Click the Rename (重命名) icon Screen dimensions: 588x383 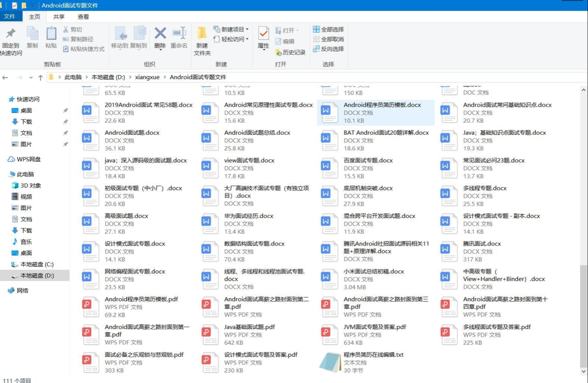[179, 33]
